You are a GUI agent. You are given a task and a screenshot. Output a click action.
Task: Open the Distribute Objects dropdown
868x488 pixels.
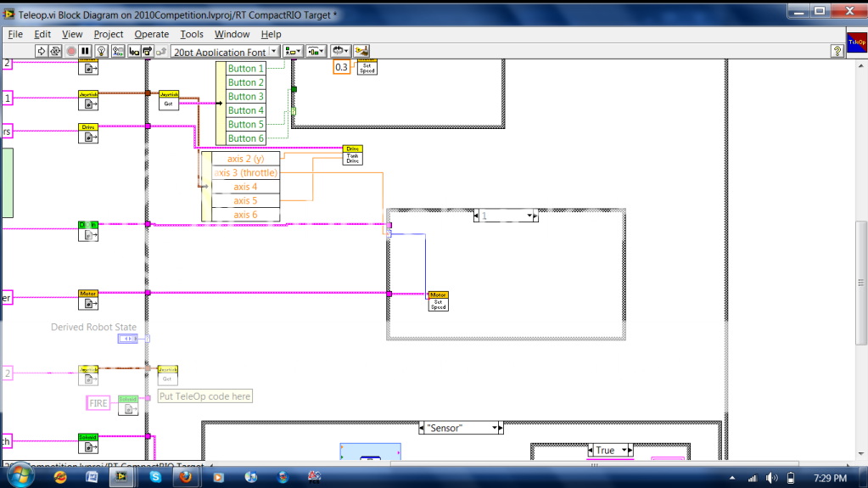click(316, 52)
